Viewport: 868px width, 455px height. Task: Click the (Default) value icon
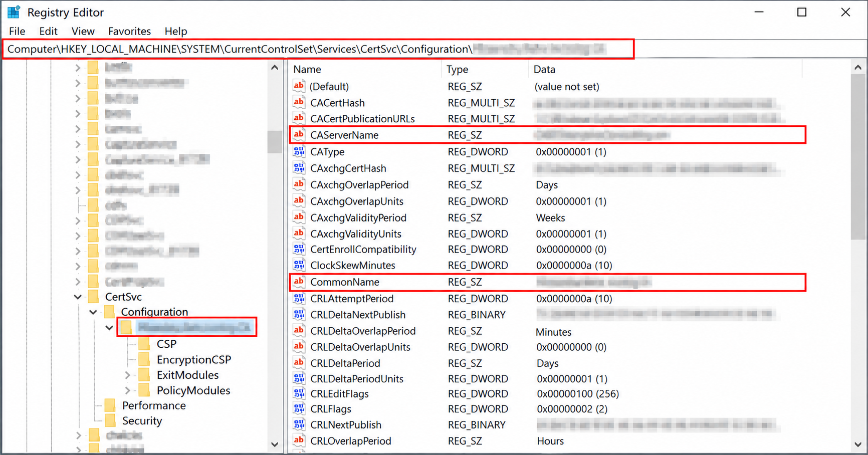click(x=299, y=86)
